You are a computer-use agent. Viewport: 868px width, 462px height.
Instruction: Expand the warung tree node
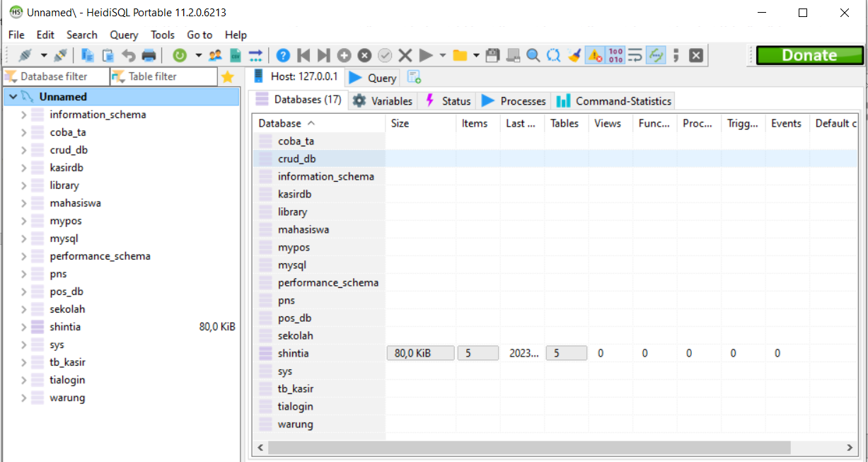pyautogui.click(x=24, y=398)
